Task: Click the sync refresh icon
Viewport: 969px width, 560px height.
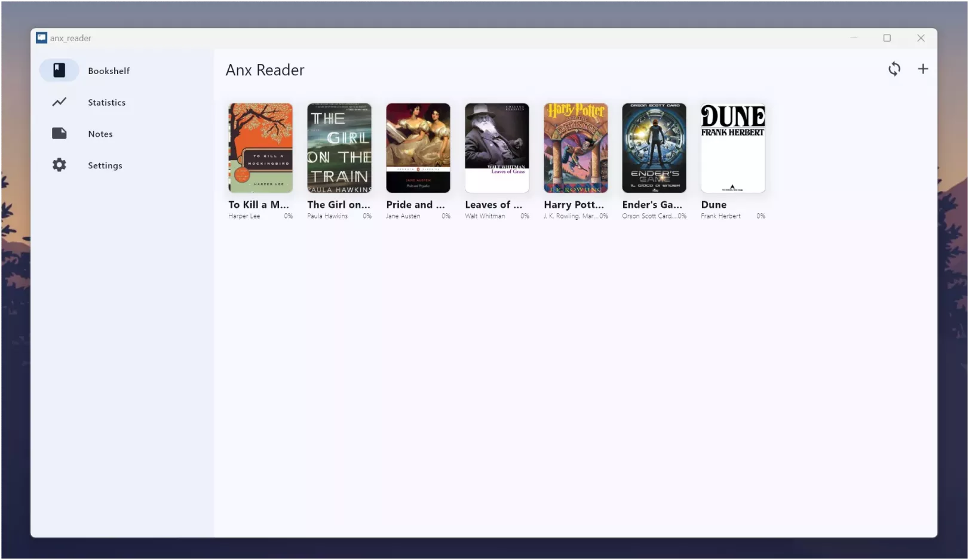Action: [894, 69]
